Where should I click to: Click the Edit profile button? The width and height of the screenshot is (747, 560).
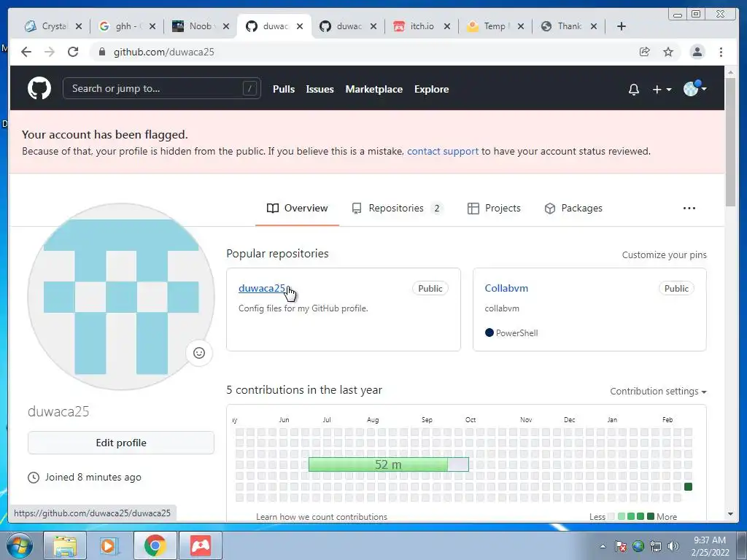[121, 443]
